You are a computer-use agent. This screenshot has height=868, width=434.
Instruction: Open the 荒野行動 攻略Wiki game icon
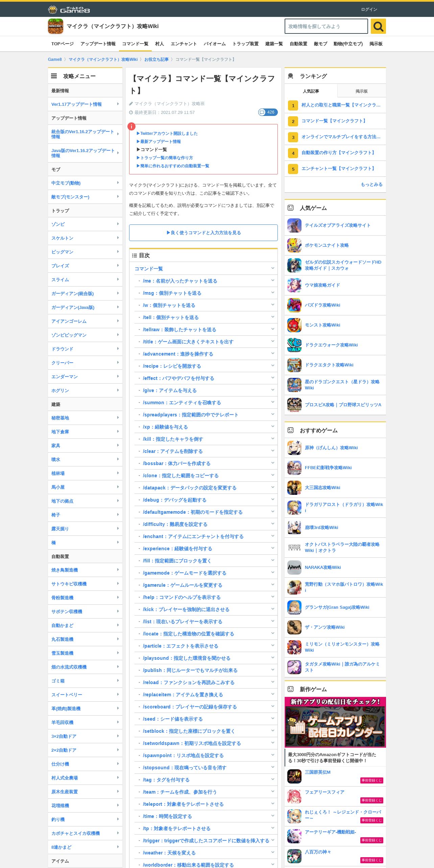pyautogui.click(x=294, y=587)
